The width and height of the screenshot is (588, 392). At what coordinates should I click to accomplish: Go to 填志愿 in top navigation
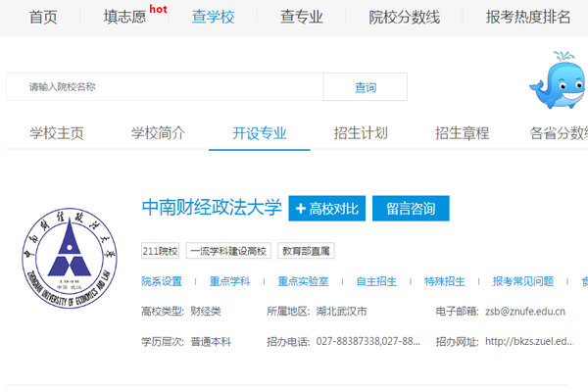pyautogui.click(x=124, y=18)
